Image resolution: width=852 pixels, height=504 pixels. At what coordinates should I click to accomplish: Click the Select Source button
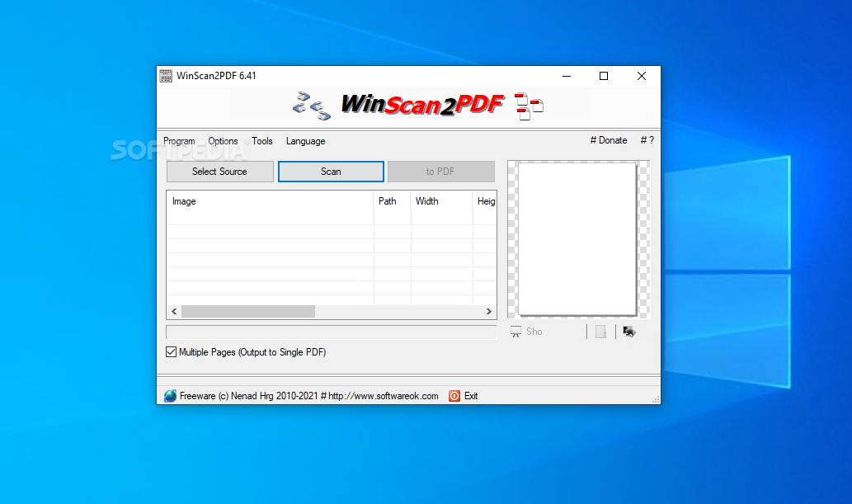(219, 172)
